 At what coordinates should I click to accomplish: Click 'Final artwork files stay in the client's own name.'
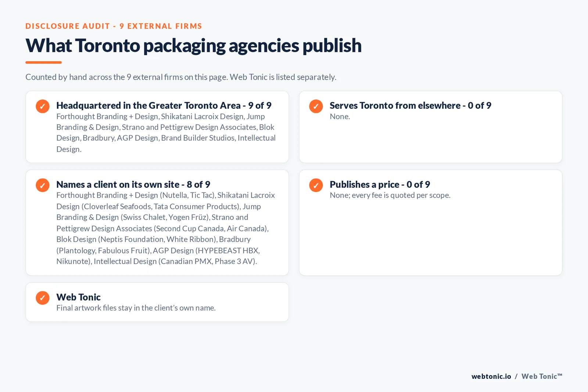pos(136,308)
